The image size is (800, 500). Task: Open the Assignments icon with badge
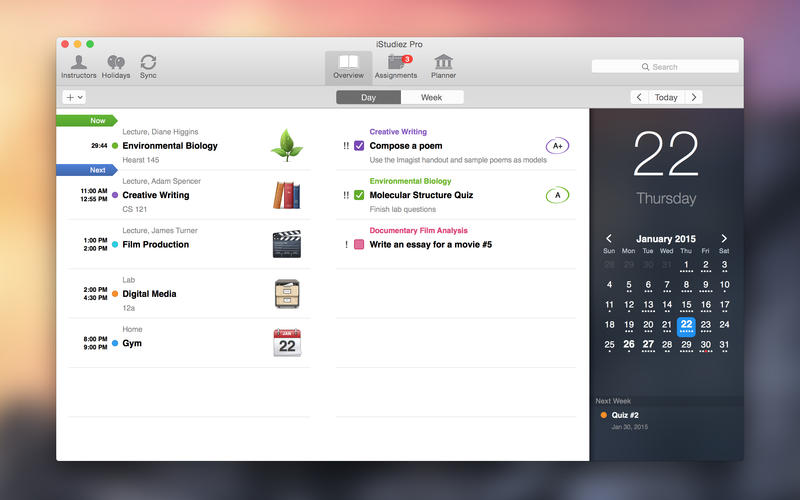[396, 62]
